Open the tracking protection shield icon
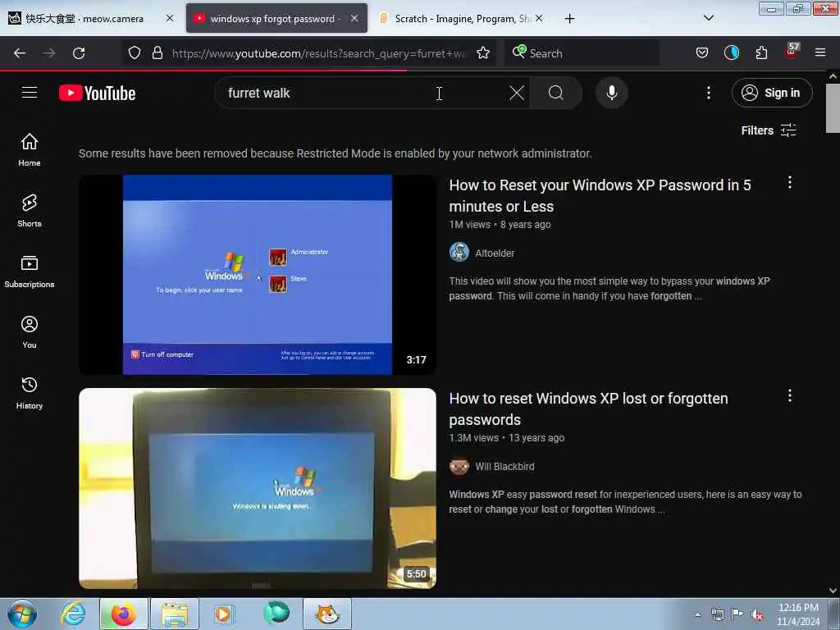The height and width of the screenshot is (630, 840). pyautogui.click(x=135, y=53)
